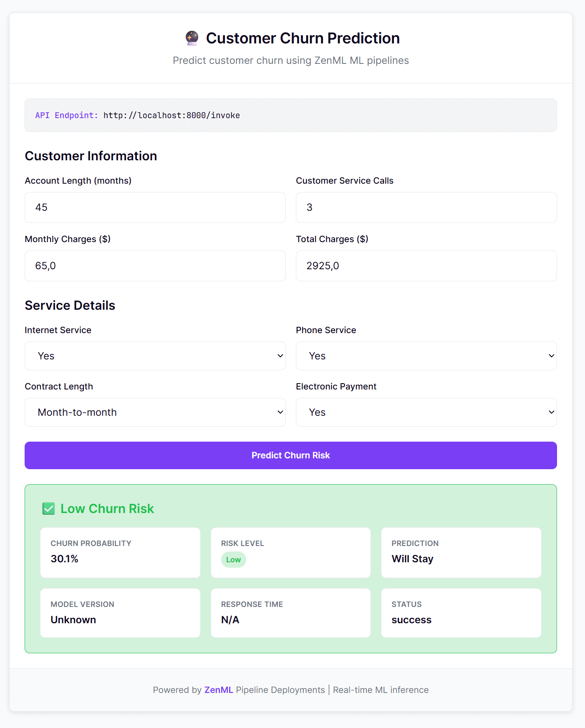Follow the ZenML link in the footer
Viewport: 585px width, 728px height.
pyautogui.click(x=219, y=690)
